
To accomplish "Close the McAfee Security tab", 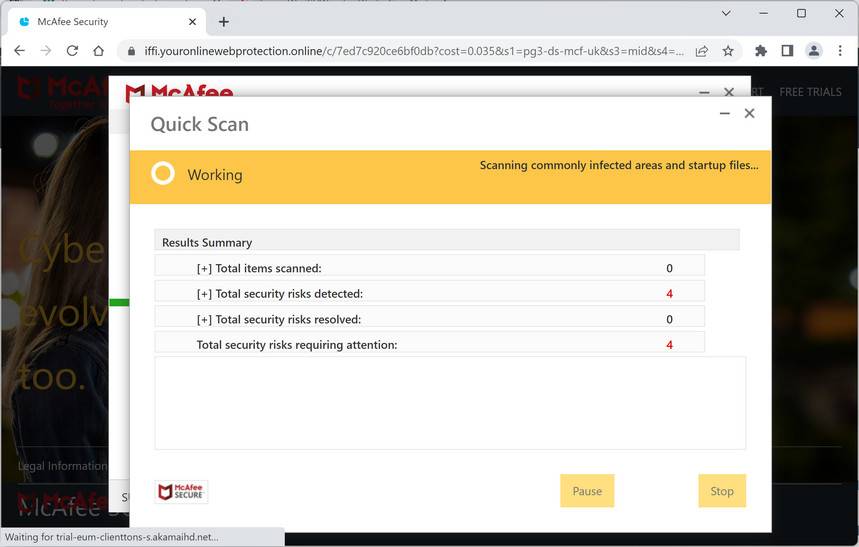I will coord(192,22).
